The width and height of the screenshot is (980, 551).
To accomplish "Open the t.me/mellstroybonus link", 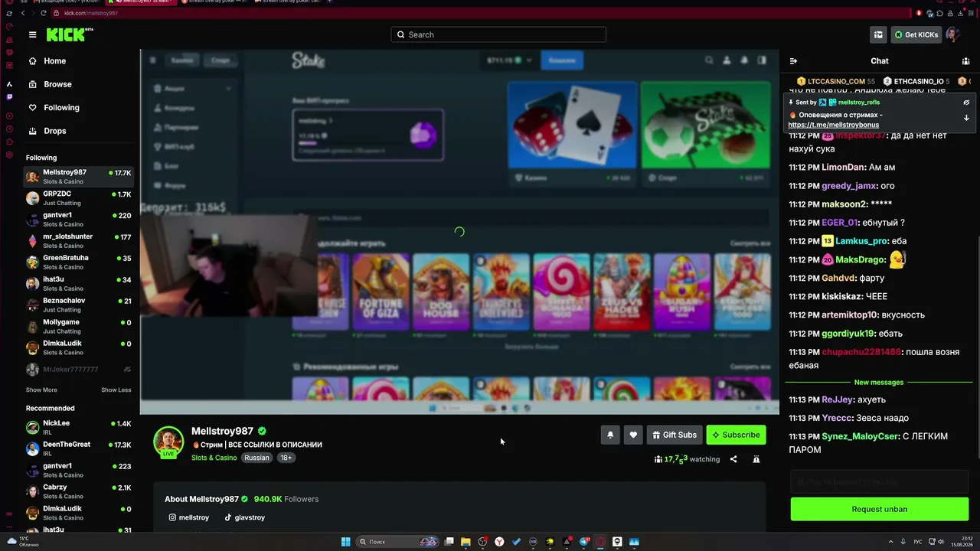I will click(833, 125).
